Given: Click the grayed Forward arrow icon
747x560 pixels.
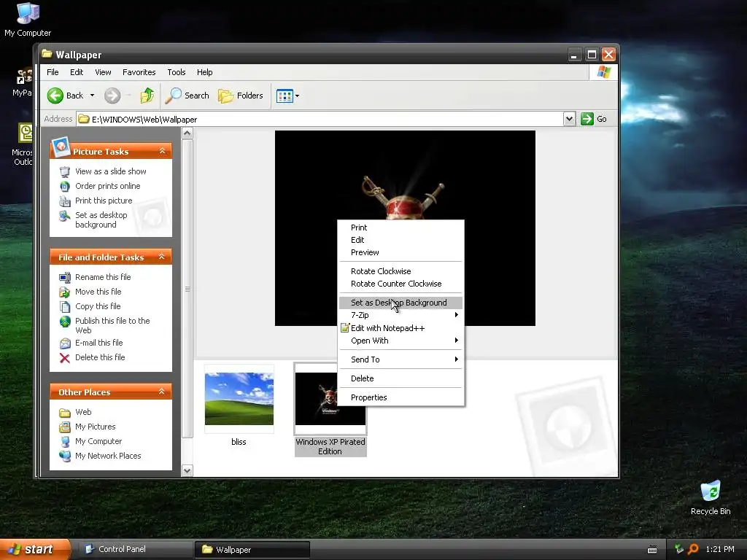Looking at the screenshot, I should coord(112,96).
